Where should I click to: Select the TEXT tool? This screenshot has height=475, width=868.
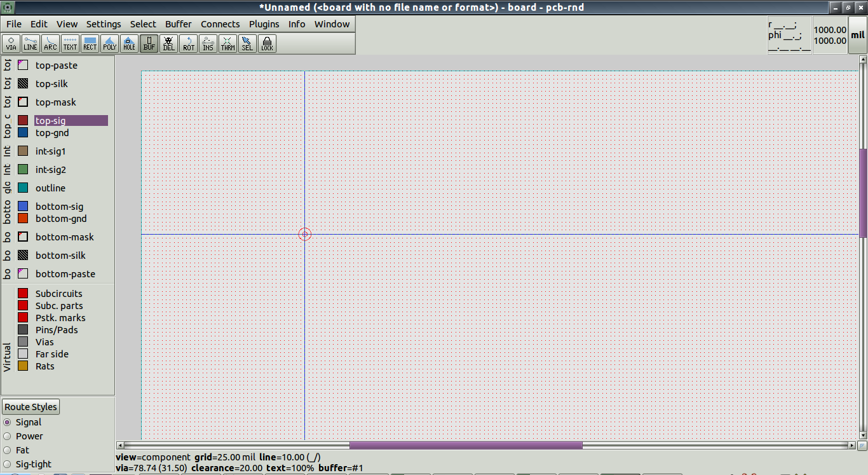70,43
